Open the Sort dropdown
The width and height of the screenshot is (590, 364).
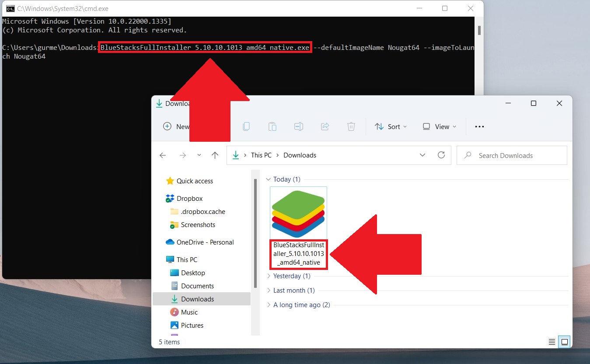click(391, 126)
